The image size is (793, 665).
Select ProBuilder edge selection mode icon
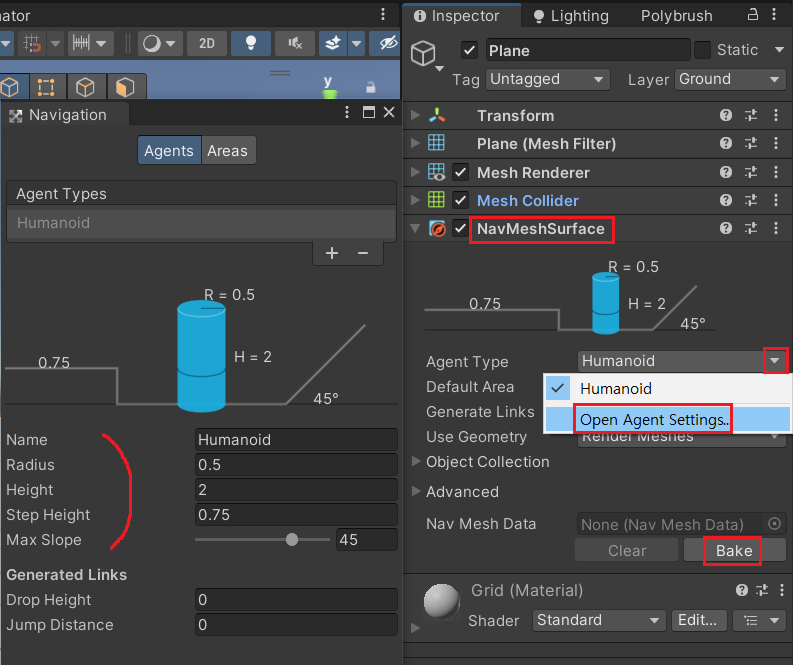[85, 87]
